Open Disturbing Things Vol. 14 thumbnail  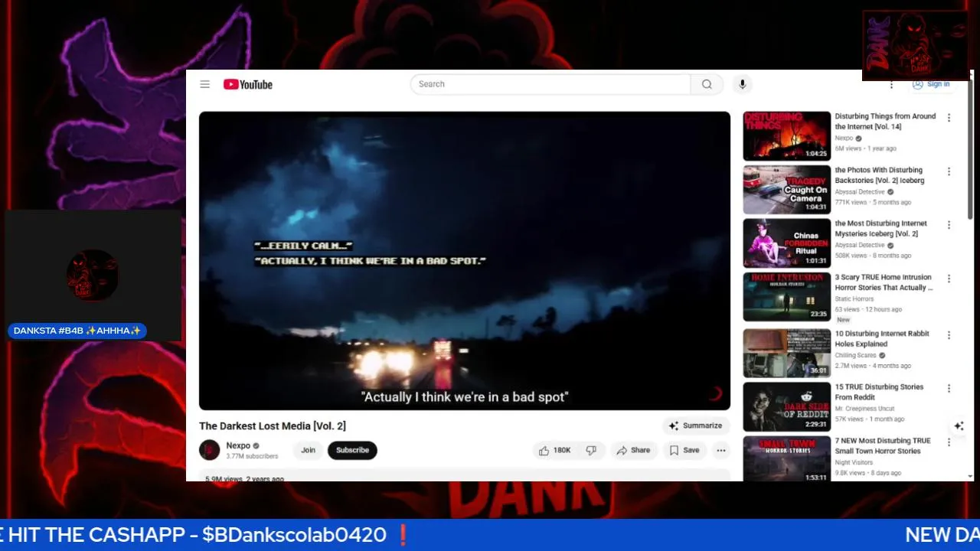coord(786,136)
